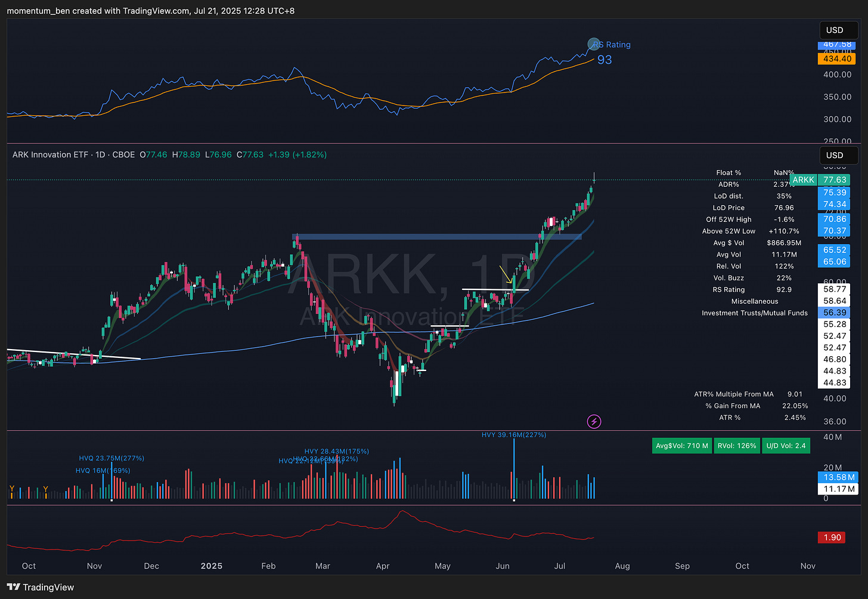Select the ATR% Multiple From MA row
The image size is (868, 599).
(749, 394)
